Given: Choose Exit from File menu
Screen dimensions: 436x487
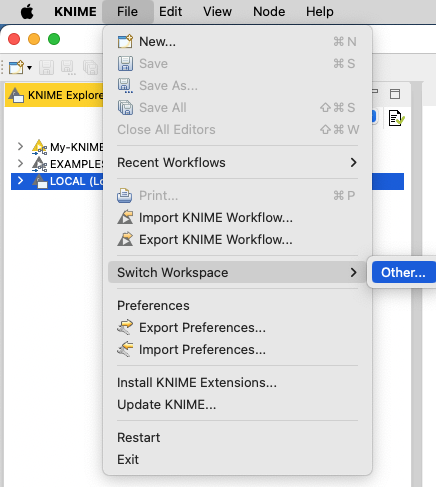Looking at the screenshot, I should [x=237, y=460].
